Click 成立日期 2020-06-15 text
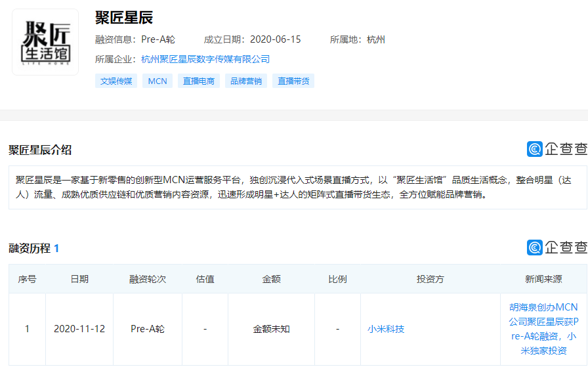The width and height of the screenshot is (588, 367). pos(253,39)
